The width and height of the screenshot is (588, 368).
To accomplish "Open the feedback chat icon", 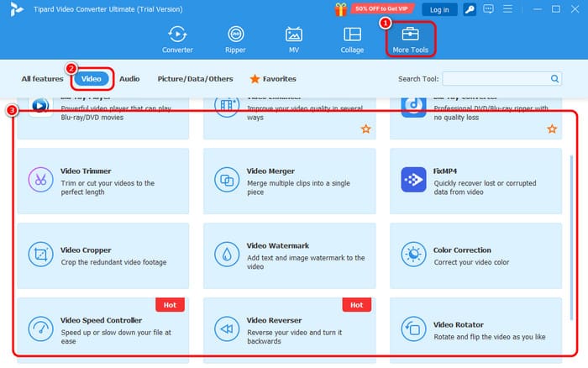I will click(x=488, y=9).
